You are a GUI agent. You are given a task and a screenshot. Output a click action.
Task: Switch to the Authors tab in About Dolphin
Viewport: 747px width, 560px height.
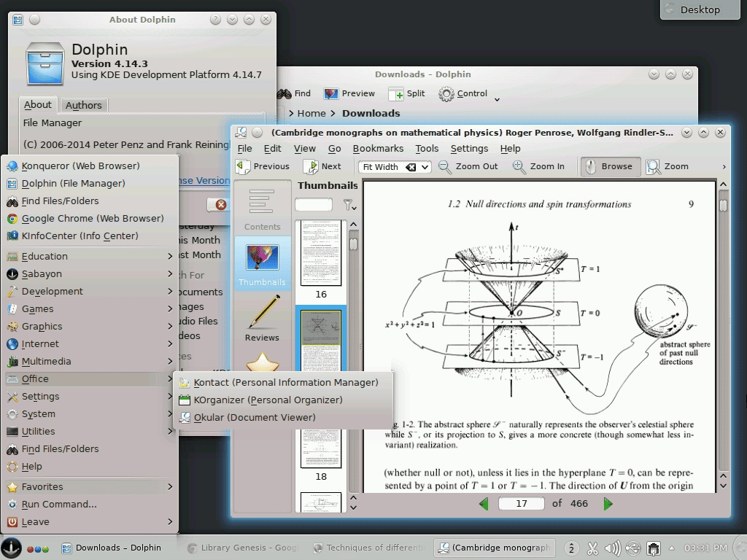click(x=84, y=105)
